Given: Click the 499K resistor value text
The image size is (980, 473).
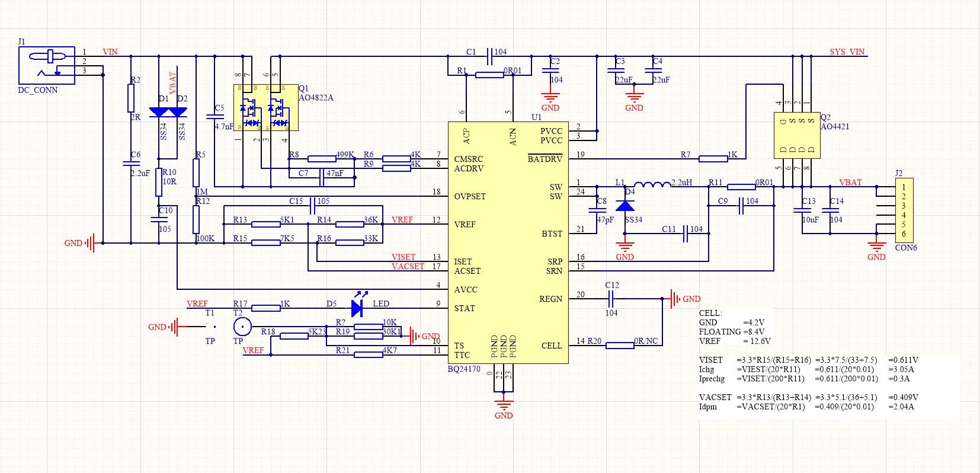Looking at the screenshot, I should [345, 154].
